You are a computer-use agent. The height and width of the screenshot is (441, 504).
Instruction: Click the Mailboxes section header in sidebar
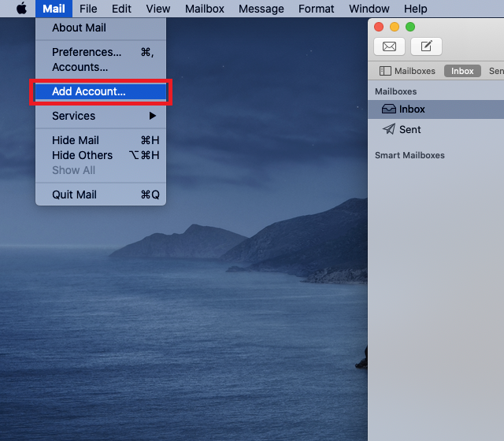pos(395,91)
